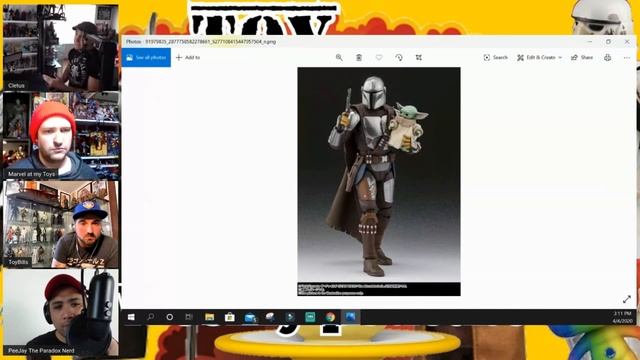Open Task View on the taskbar
The width and height of the screenshot is (640, 360).
click(189, 317)
